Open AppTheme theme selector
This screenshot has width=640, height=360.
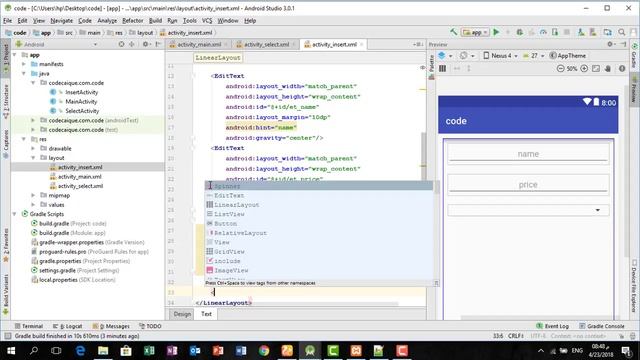(x=567, y=56)
